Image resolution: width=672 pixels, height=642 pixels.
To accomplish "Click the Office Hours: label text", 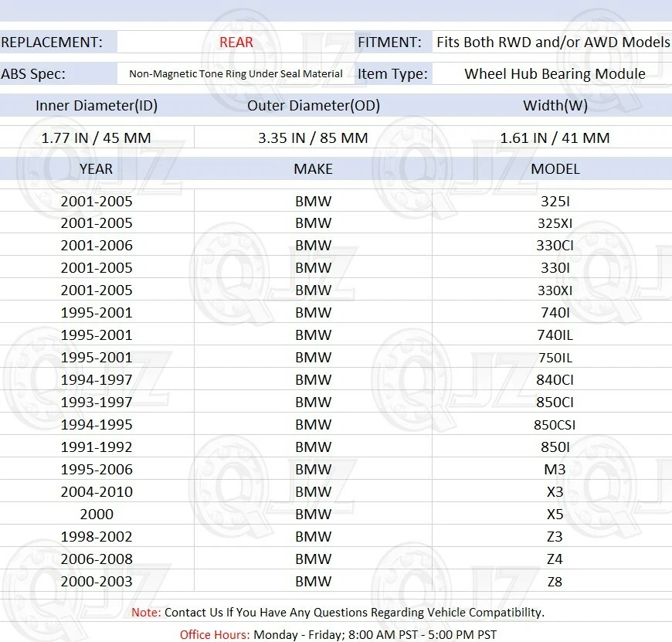I will point(215,635).
